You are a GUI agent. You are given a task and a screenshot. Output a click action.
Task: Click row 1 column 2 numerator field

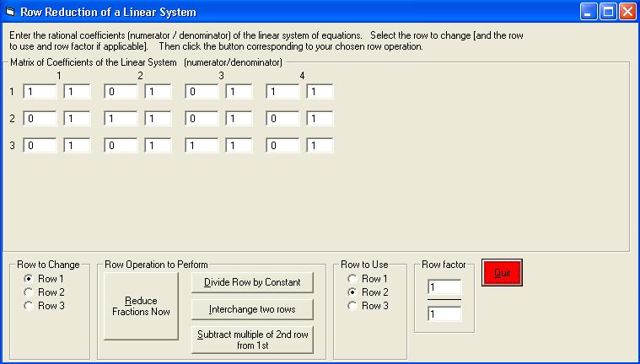point(121,92)
